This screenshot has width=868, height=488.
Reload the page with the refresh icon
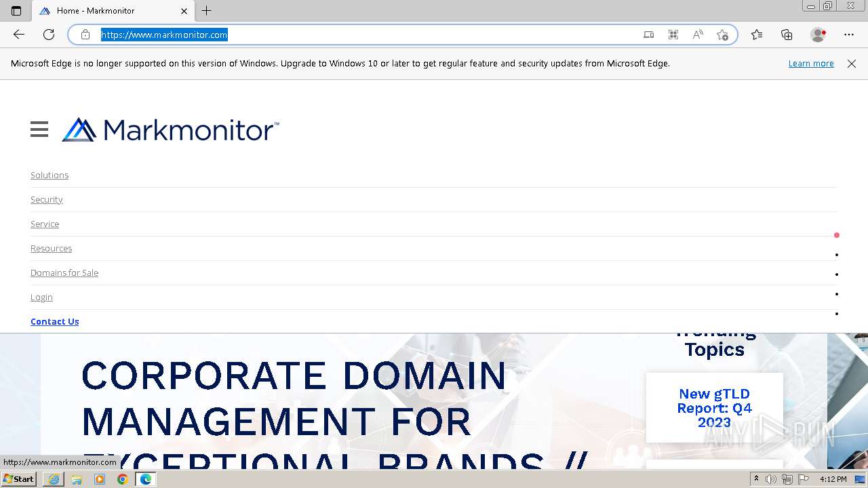click(49, 35)
